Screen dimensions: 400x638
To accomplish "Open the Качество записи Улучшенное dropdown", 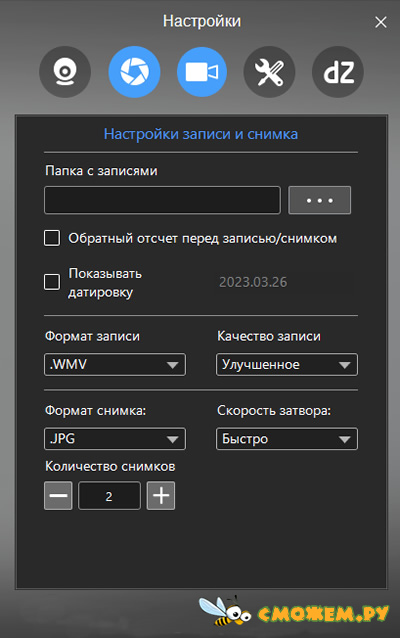I will 287,364.
